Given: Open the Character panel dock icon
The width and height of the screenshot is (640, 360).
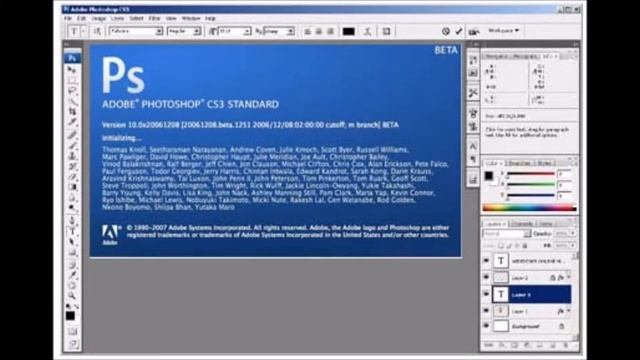Looking at the screenshot, I should click(473, 146).
